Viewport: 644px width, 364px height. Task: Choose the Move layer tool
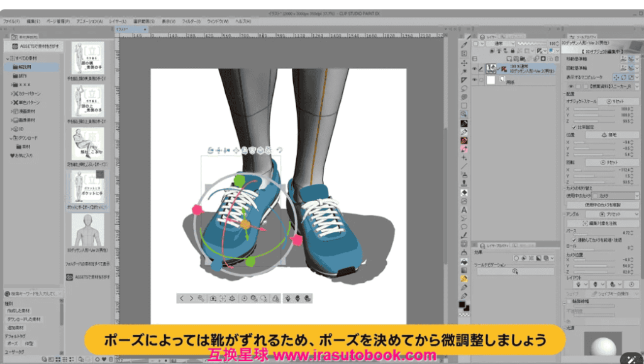pos(464,63)
